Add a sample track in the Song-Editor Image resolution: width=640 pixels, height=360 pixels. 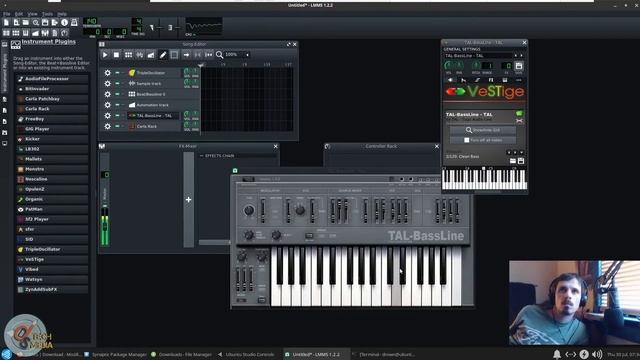[x=140, y=55]
